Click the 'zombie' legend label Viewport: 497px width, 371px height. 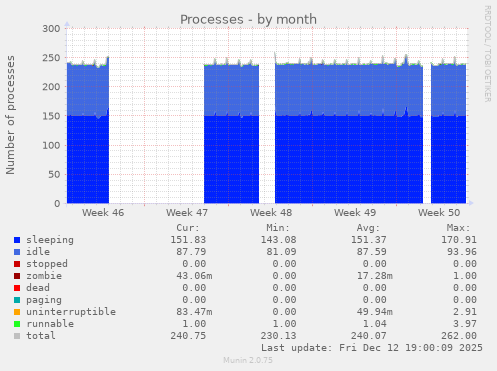pos(44,276)
